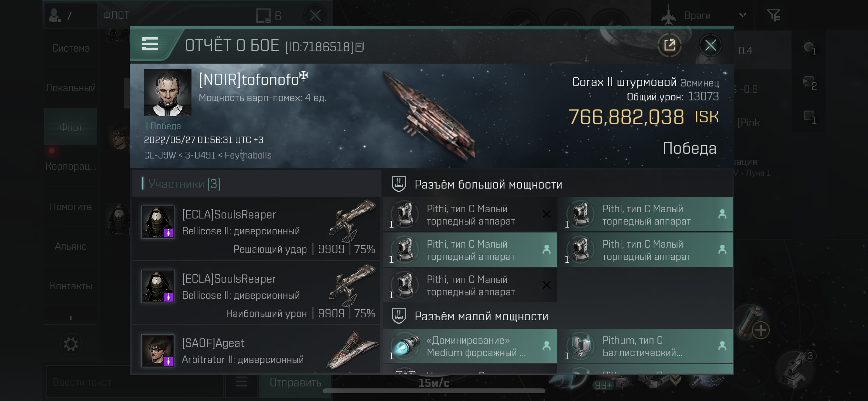The width and height of the screenshot is (868, 401).
Task: Copy the battle report ID
Action: click(360, 46)
